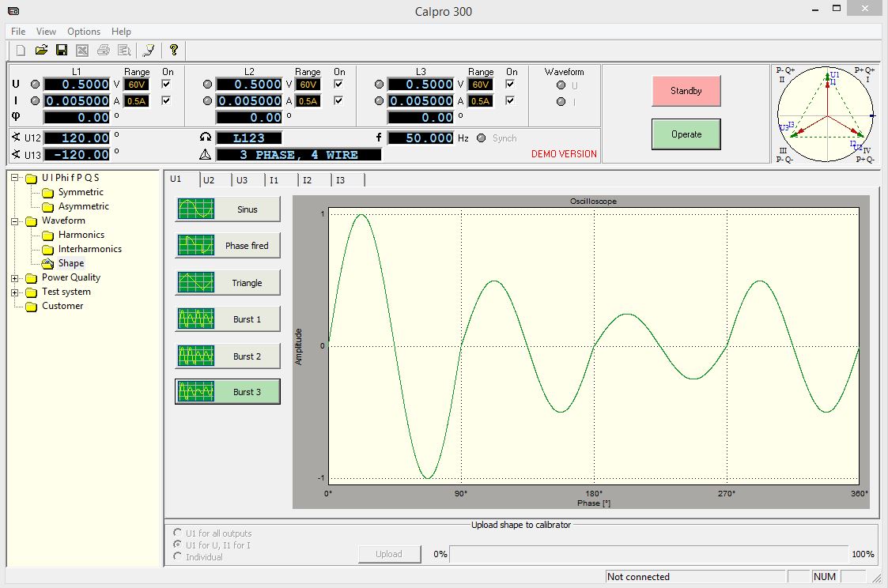This screenshot has width=888, height=588.
Task: Click the Waveform I round indicator
Action: pos(561,102)
